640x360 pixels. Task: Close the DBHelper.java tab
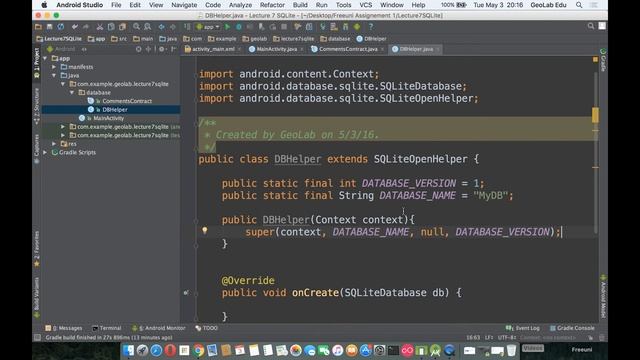[438, 49]
